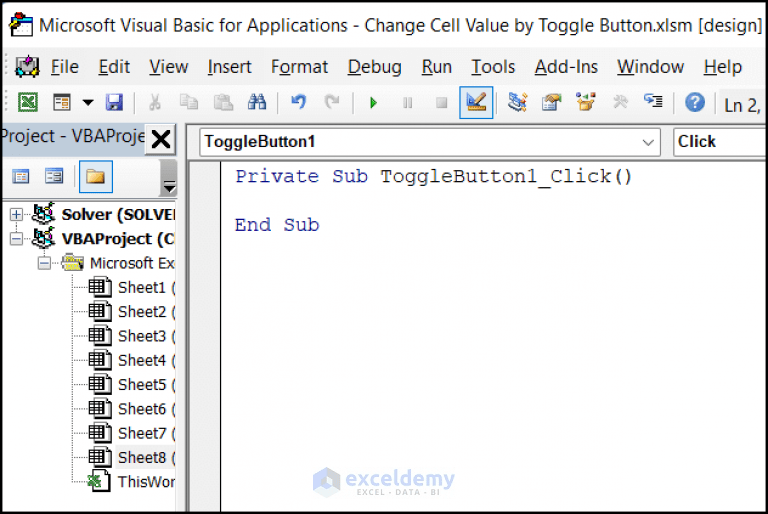768x514 pixels.
Task: Open the Insert object dropdown arrow
Action: 88,102
